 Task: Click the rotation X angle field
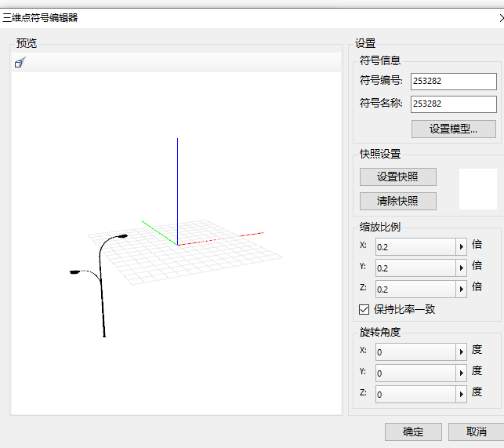(415, 351)
